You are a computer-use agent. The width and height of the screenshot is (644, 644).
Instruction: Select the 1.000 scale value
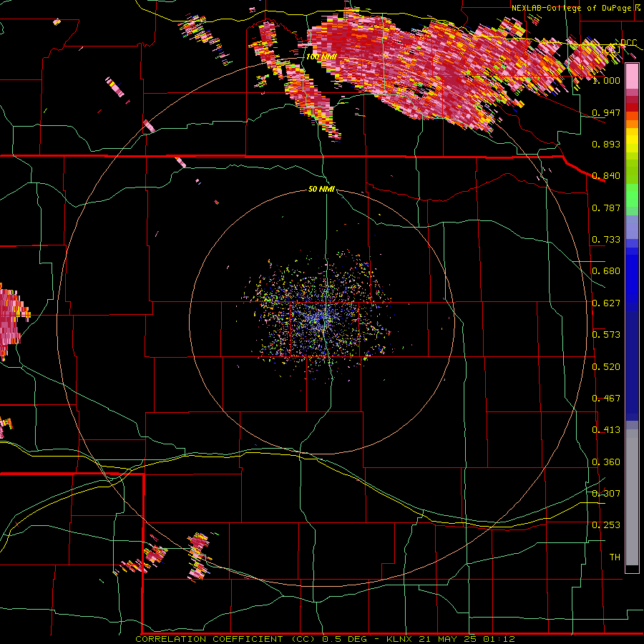coord(606,80)
